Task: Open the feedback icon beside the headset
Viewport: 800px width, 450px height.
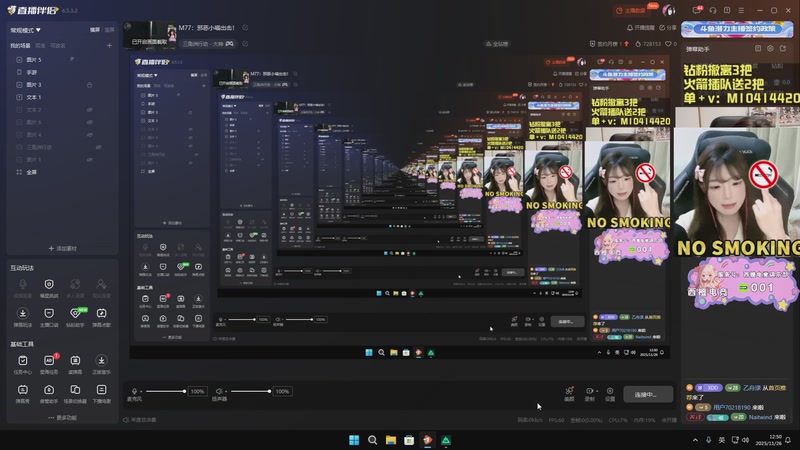Action: [x=727, y=10]
